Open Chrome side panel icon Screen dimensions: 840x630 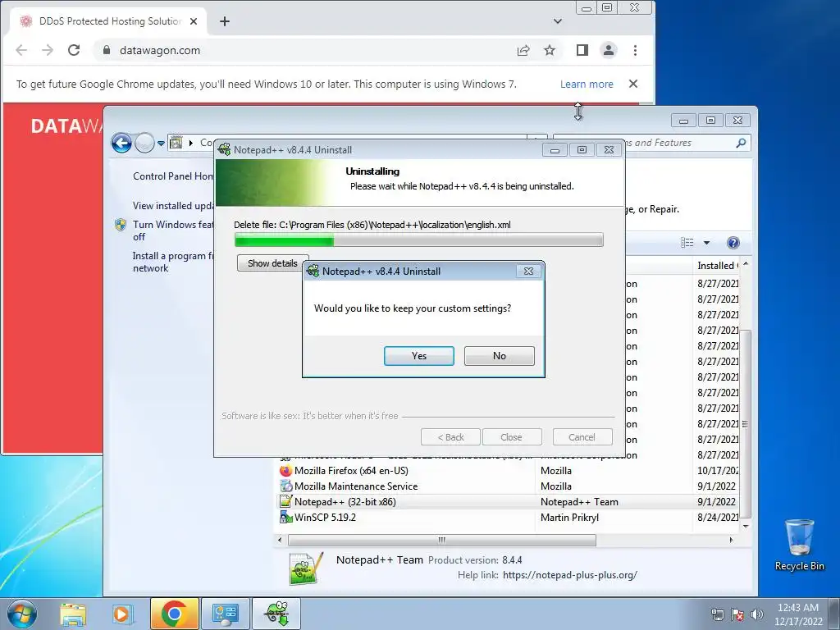tap(582, 50)
